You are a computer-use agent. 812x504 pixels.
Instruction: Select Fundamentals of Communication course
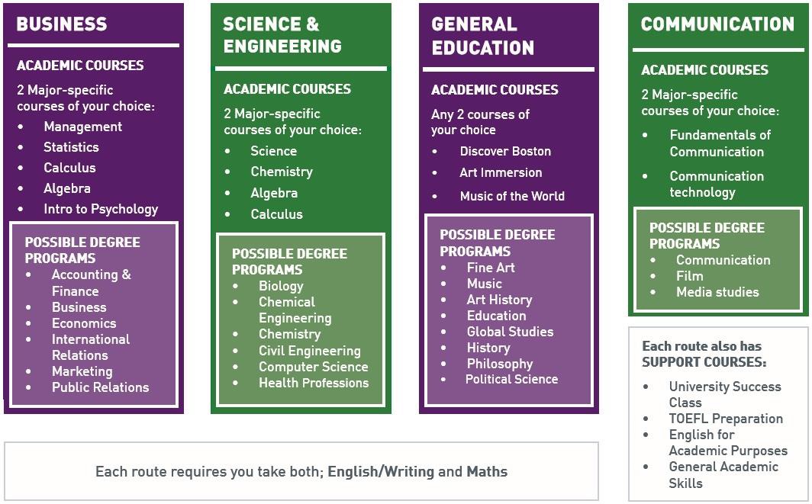pos(720,143)
